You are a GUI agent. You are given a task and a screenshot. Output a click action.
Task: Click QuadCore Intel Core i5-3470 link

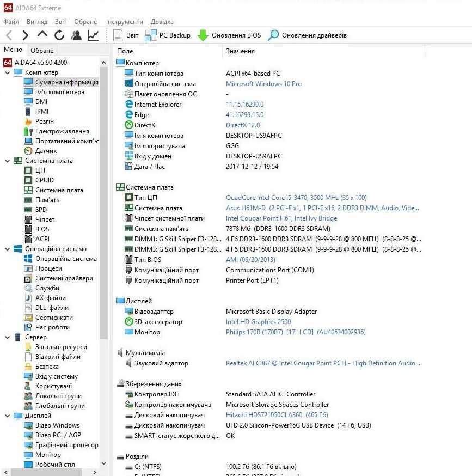(x=296, y=198)
